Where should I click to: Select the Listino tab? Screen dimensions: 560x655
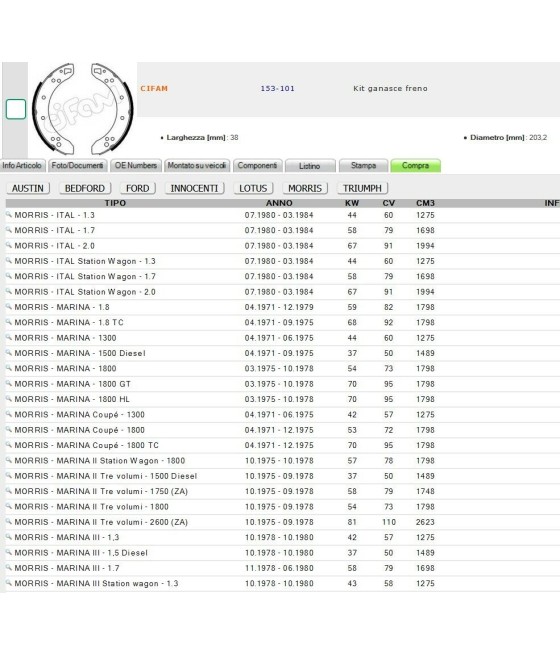pyautogui.click(x=309, y=166)
